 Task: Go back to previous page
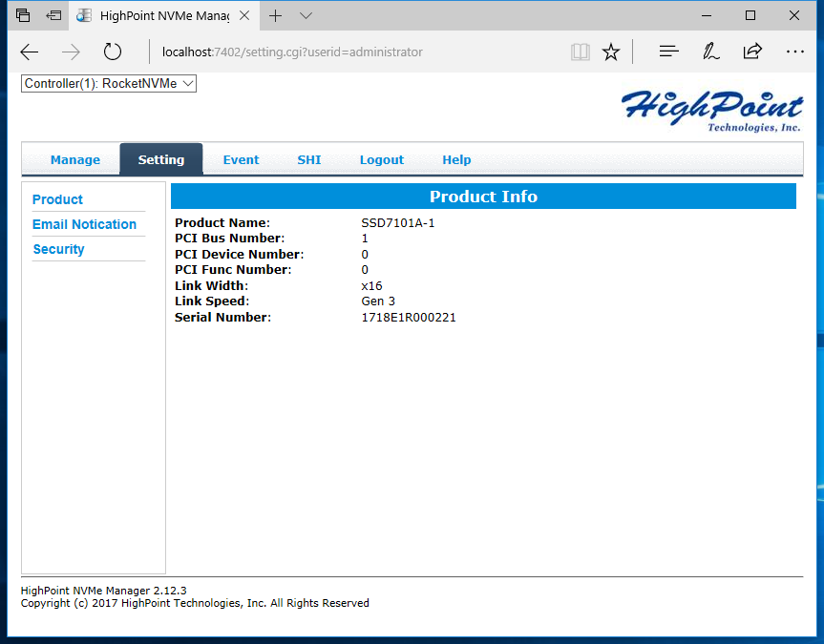[30, 52]
